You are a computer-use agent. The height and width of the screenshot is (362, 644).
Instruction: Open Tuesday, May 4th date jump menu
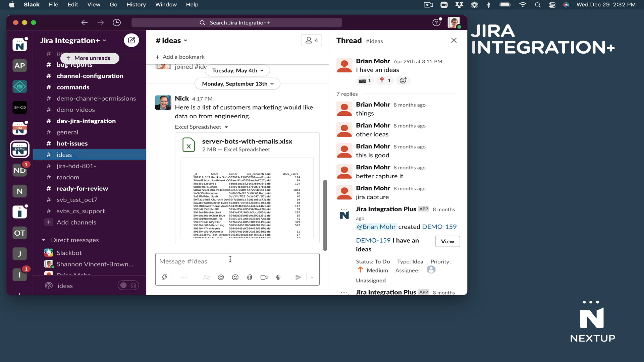[237, 70]
